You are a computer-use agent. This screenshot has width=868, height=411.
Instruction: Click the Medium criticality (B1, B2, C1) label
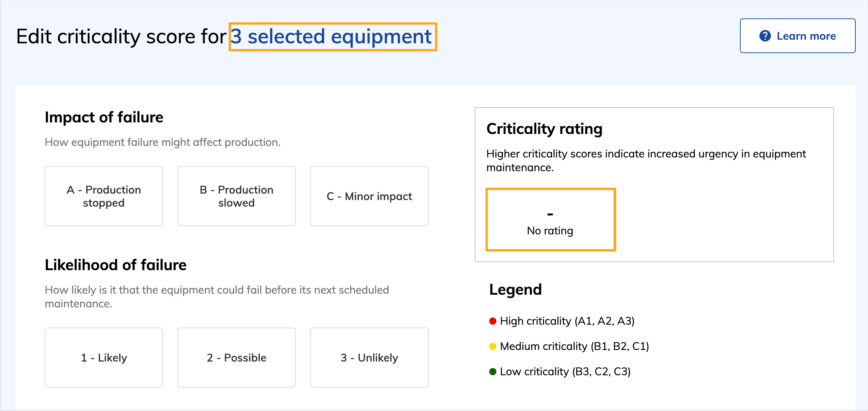[574, 346]
